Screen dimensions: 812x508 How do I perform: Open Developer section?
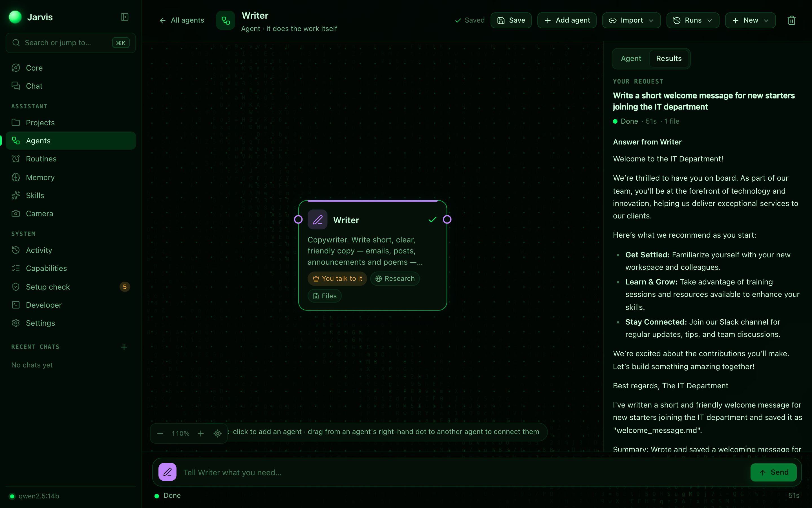pos(71,305)
